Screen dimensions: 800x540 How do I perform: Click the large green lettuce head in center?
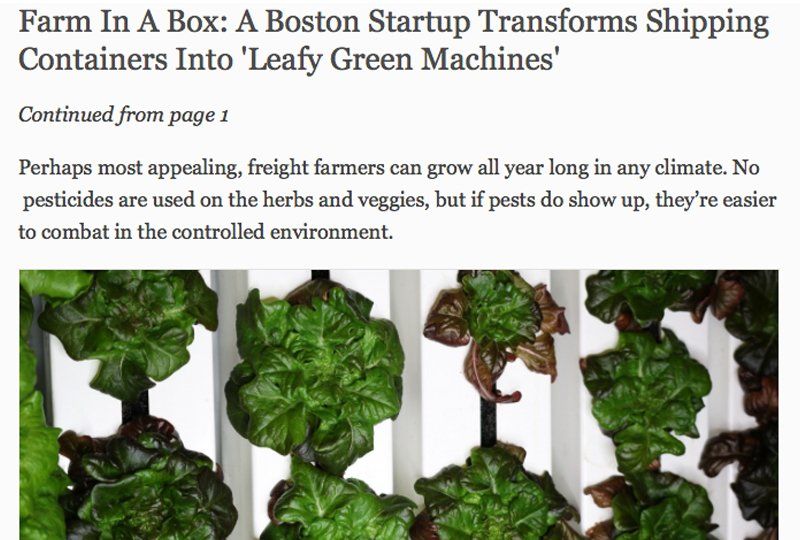[315, 374]
